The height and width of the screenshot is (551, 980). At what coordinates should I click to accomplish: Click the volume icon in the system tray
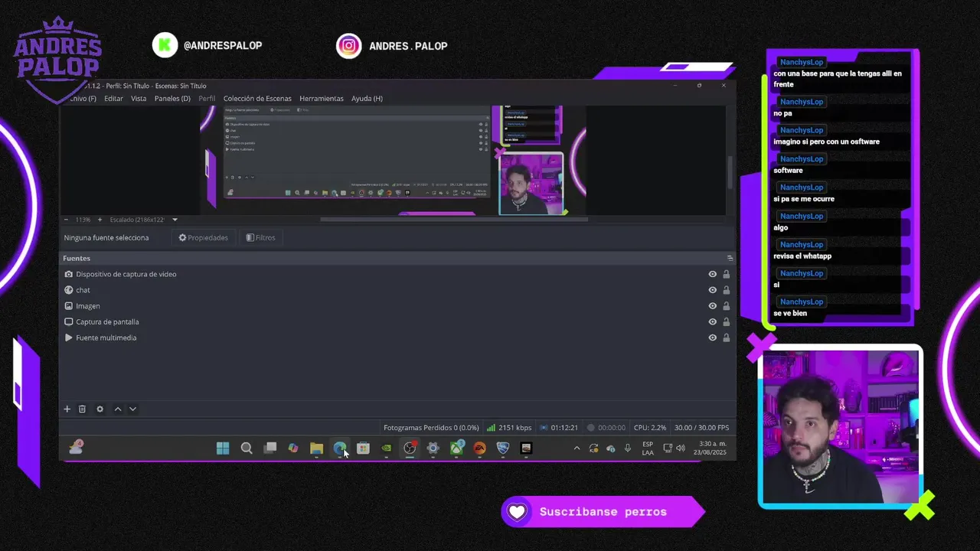tap(681, 448)
